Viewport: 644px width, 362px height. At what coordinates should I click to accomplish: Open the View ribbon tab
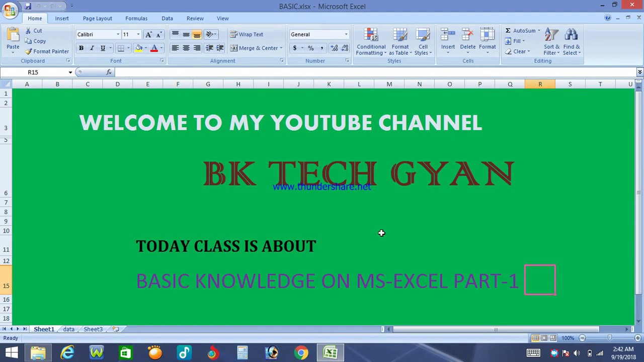pyautogui.click(x=222, y=18)
